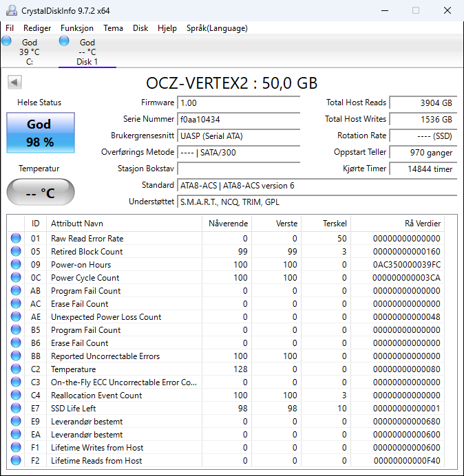Click the 970 ganger power count value

[423, 153]
